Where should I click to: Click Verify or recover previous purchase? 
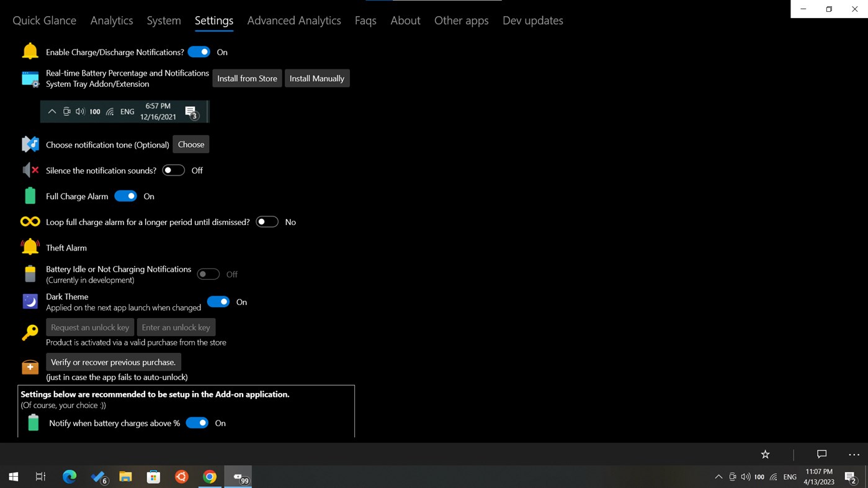(113, 362)
